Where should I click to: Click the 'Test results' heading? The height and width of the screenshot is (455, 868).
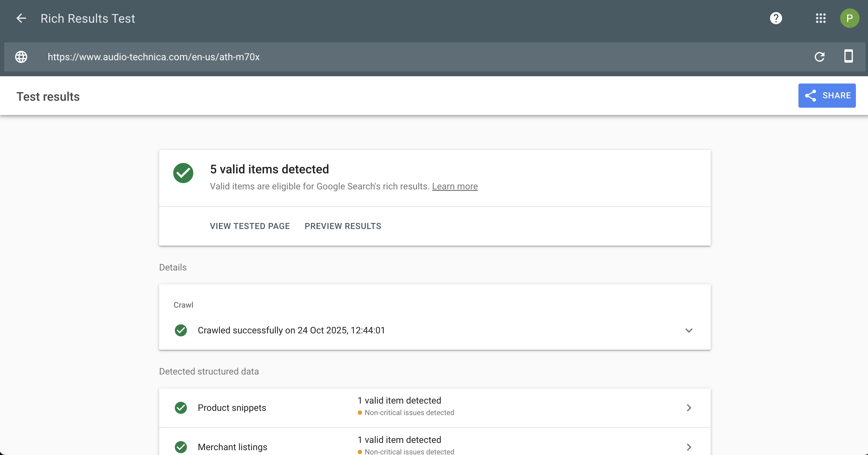pos(48,97)
